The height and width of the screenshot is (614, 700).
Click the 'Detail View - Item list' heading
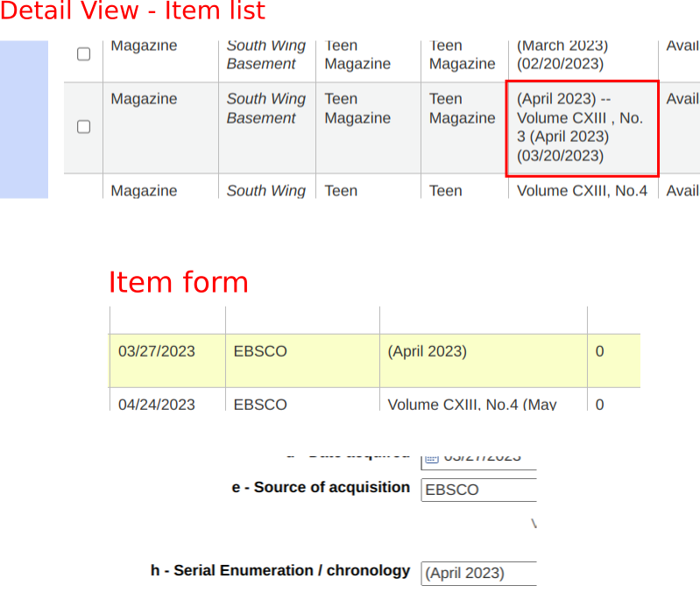point(132,11)
